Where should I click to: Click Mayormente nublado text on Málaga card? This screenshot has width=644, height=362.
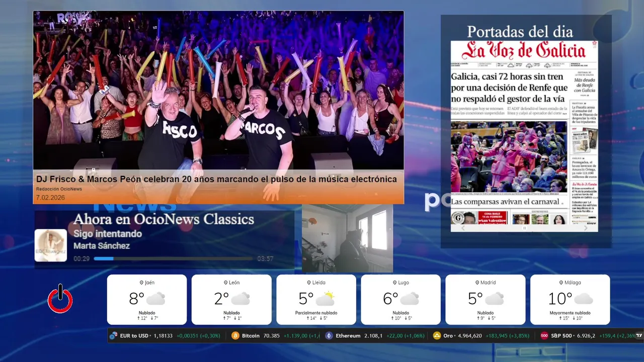570,313
